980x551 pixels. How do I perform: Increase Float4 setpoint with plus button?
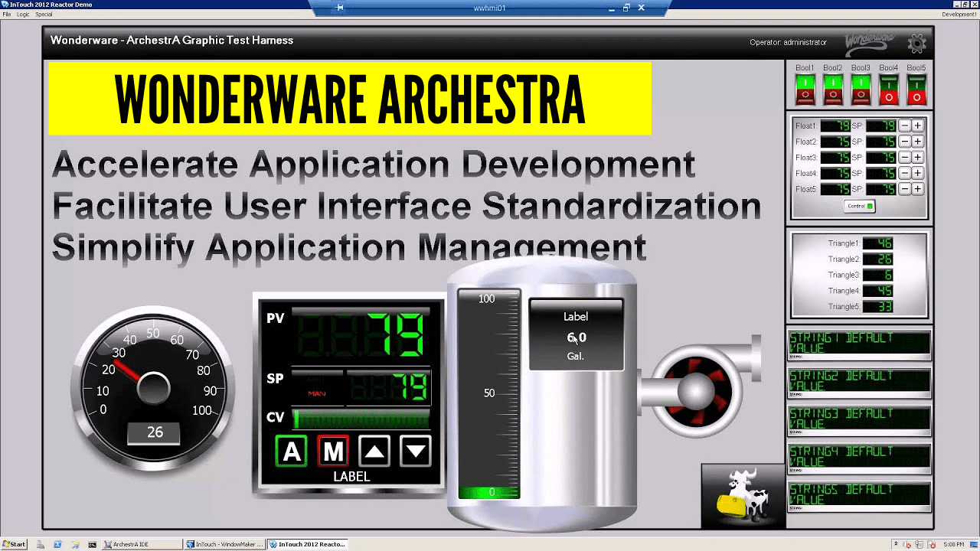(x=917, y=173)
